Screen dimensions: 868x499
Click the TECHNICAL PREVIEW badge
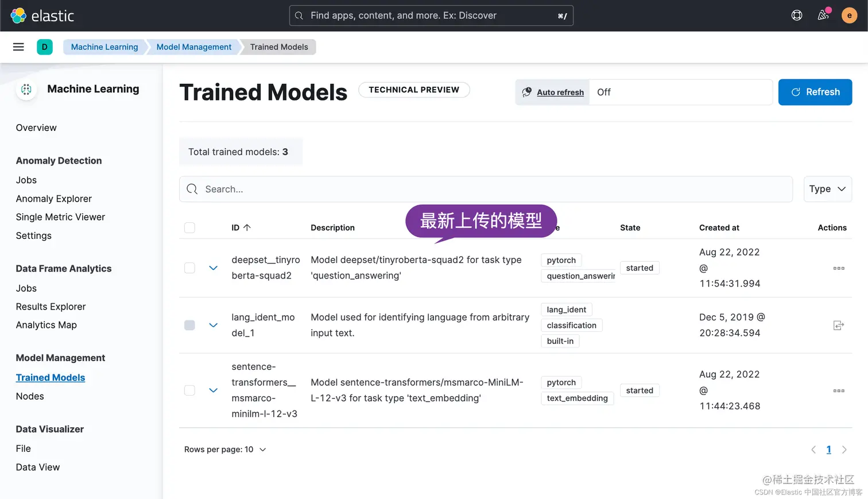[414, 90]
